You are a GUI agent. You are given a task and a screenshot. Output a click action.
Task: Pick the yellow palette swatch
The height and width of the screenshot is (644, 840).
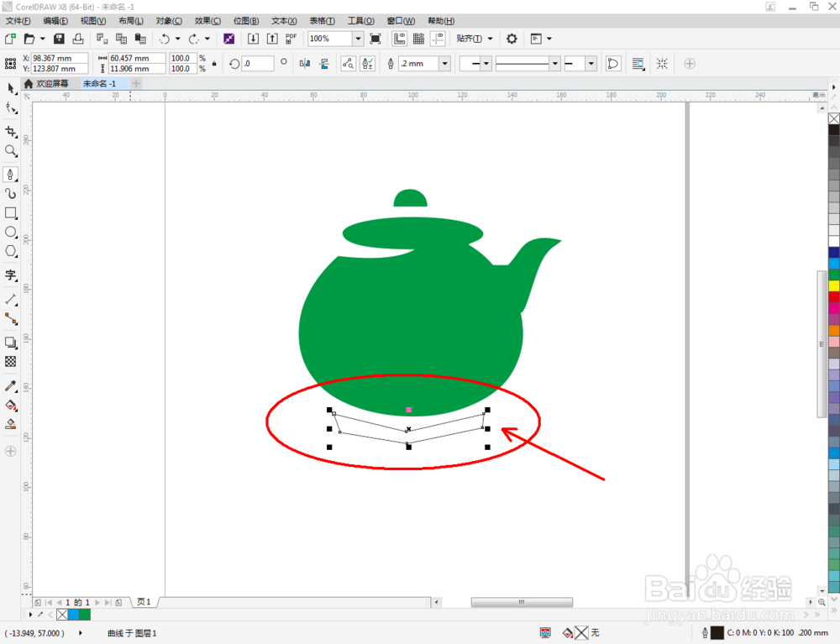click(834, 285)
